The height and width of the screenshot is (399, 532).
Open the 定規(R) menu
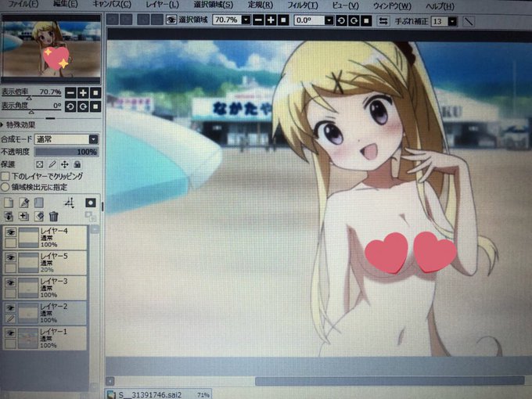click(x=260, y=5)
